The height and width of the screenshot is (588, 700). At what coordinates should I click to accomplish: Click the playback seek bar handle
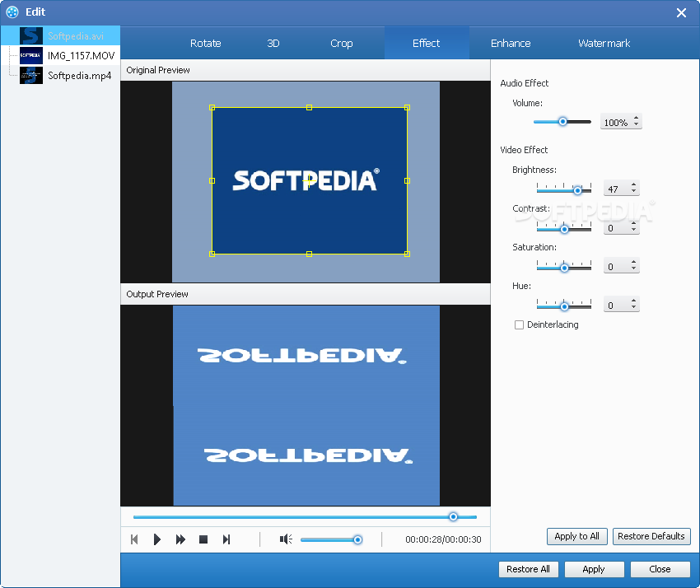[453, 516]
